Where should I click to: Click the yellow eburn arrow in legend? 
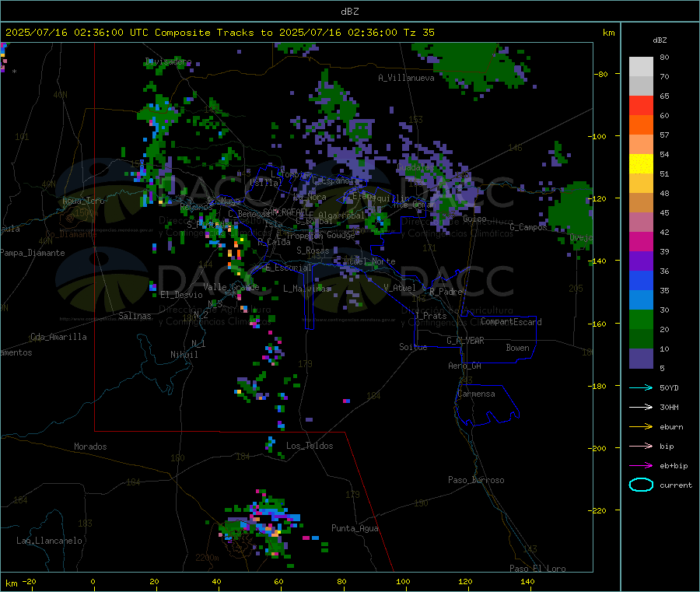[641, 427]
